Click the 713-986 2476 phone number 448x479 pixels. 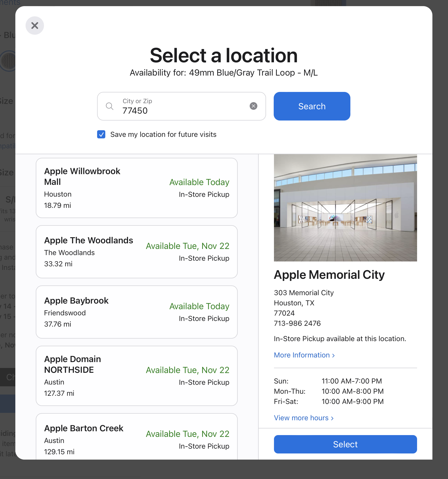point(297,323)
